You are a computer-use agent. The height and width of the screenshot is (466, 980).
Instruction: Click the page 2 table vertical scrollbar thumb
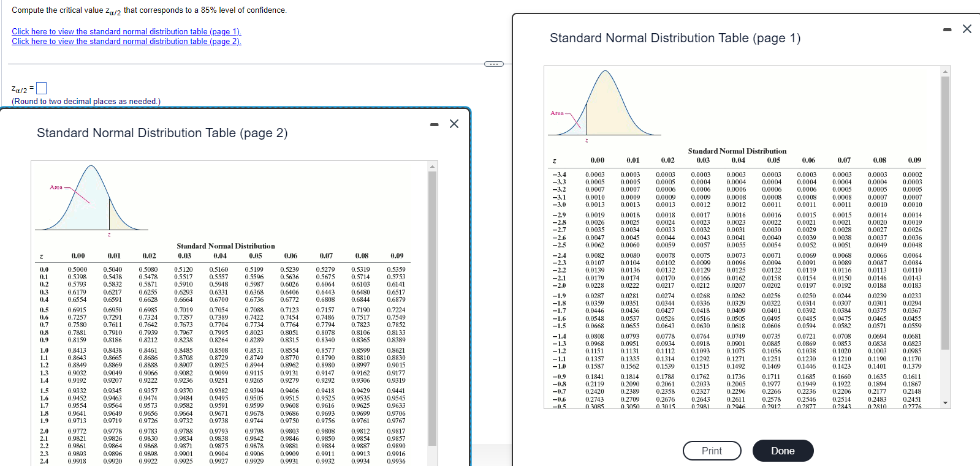[x=432, y=309]
